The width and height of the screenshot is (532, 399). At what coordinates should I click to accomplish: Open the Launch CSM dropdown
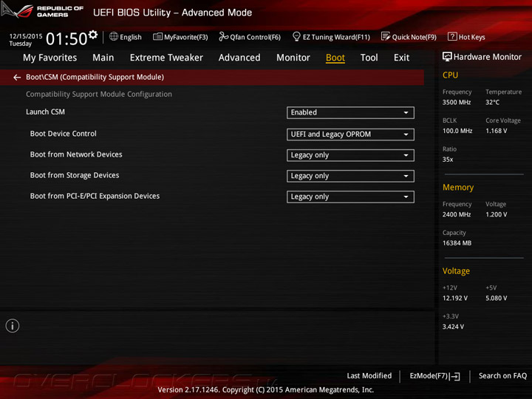click(x=350, y=112)
